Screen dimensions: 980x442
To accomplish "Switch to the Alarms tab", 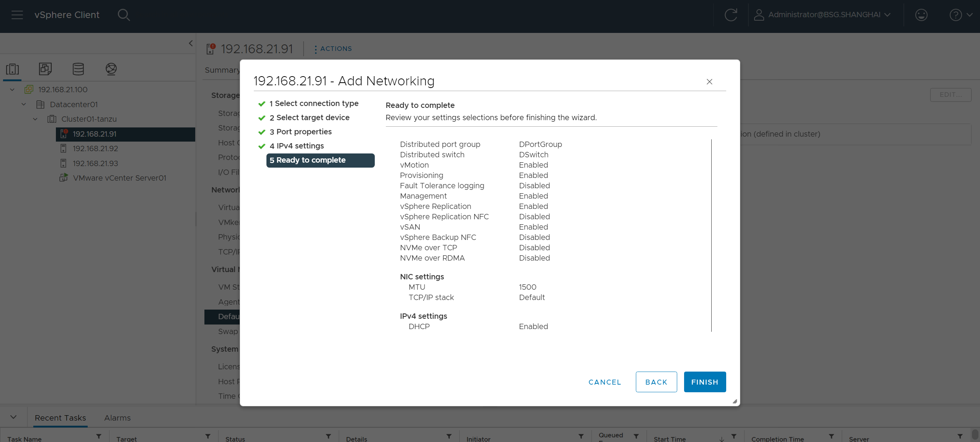I will (117, 418).
